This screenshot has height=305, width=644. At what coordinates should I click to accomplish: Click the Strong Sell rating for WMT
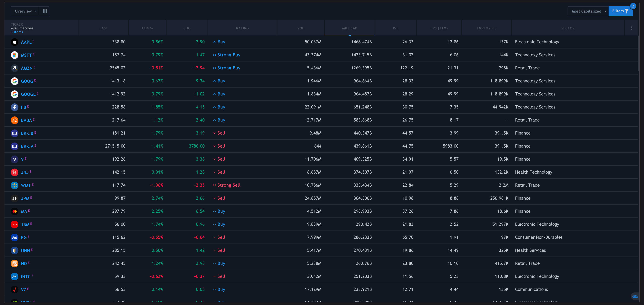[228, 185]
